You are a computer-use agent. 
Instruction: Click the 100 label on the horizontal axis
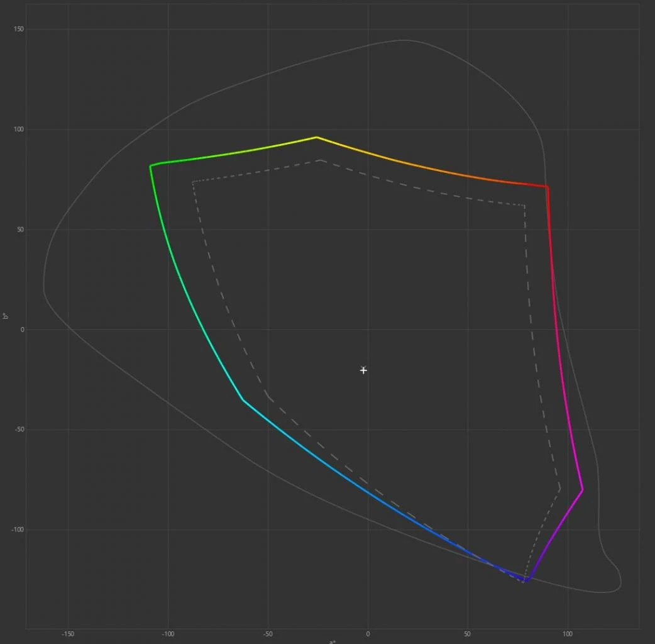tap(567, 634)
